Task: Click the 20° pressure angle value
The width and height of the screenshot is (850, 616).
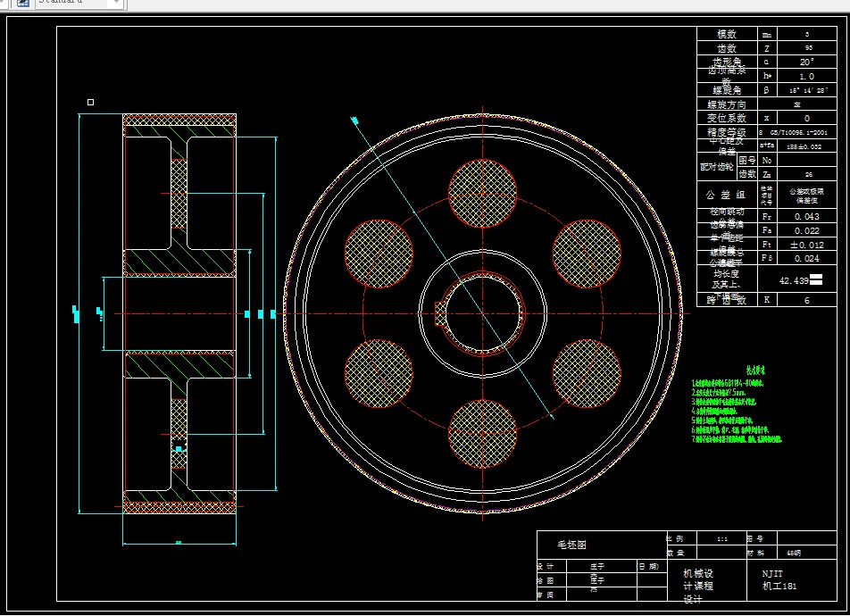Action: pos(806,62)
